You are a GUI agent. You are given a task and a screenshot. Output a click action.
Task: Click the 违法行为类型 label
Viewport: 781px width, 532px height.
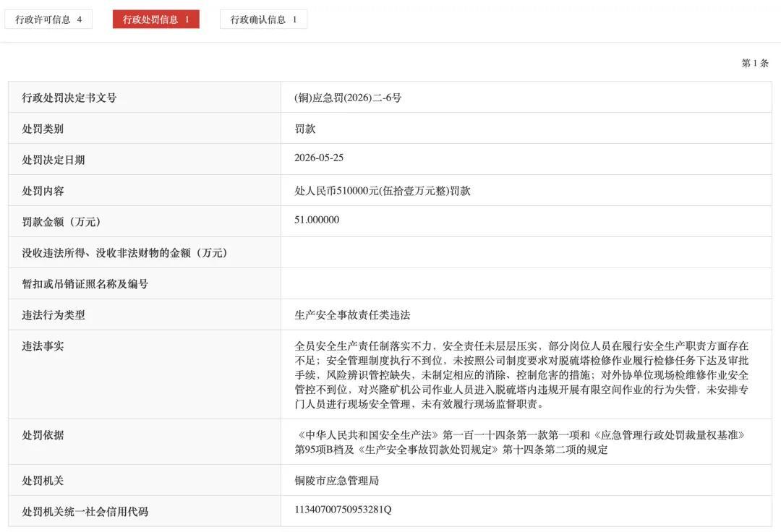pyautogui.click(x=54, y=315)
